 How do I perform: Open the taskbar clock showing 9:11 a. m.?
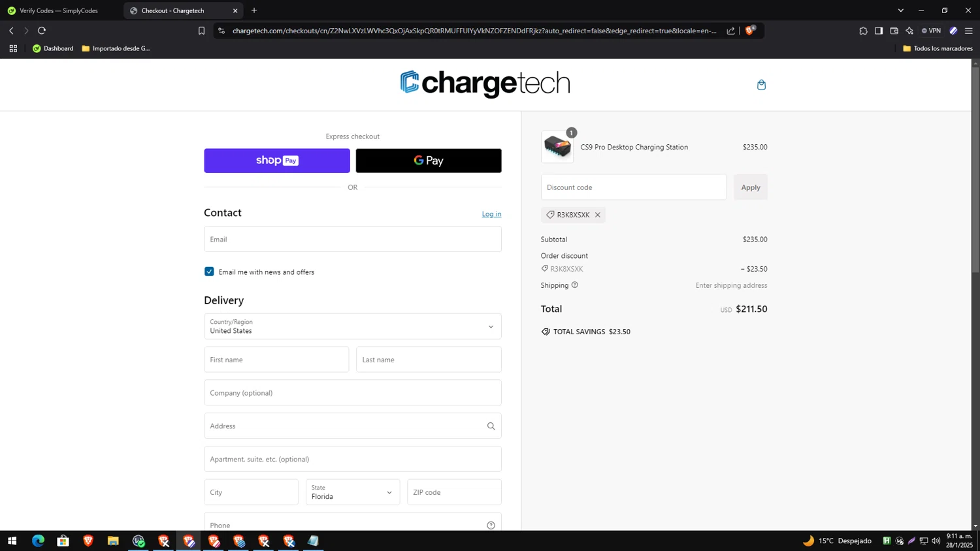pyautogui.click(x=959, y=541)
